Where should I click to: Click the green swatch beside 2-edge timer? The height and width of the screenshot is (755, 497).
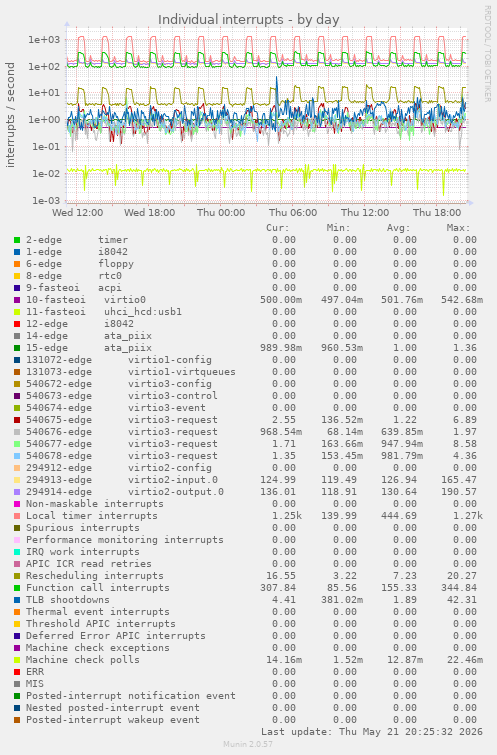tap(17, 240)
